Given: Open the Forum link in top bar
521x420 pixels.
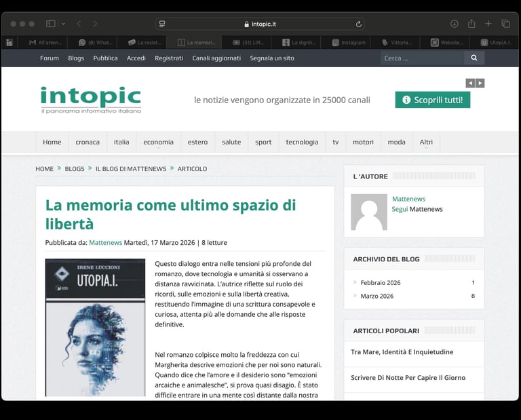Looking at the screenshot, I should tap(50, 58).
